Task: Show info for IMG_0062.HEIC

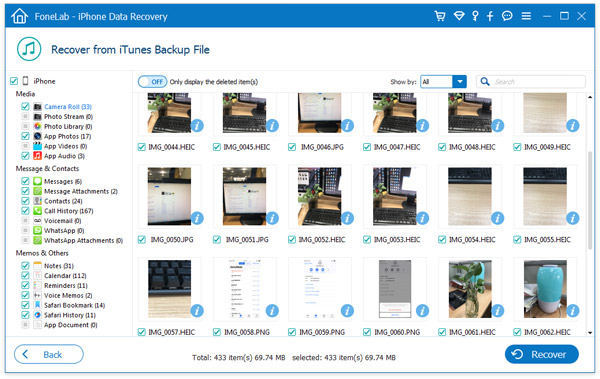Action: 573,310
